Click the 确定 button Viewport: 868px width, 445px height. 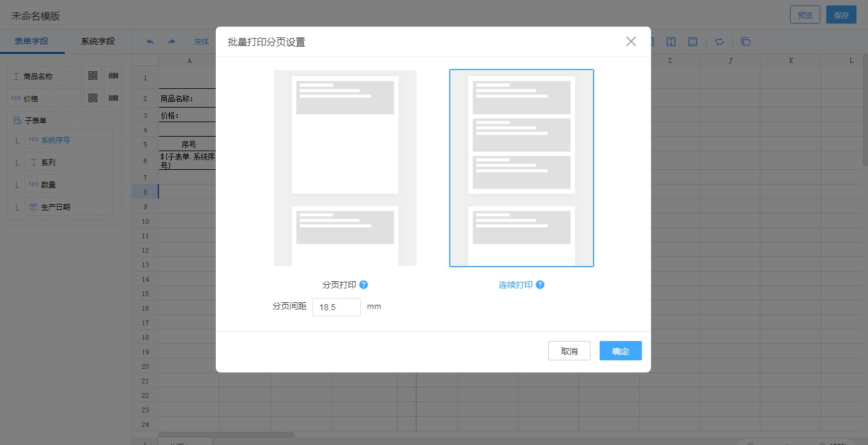point(620,351)
